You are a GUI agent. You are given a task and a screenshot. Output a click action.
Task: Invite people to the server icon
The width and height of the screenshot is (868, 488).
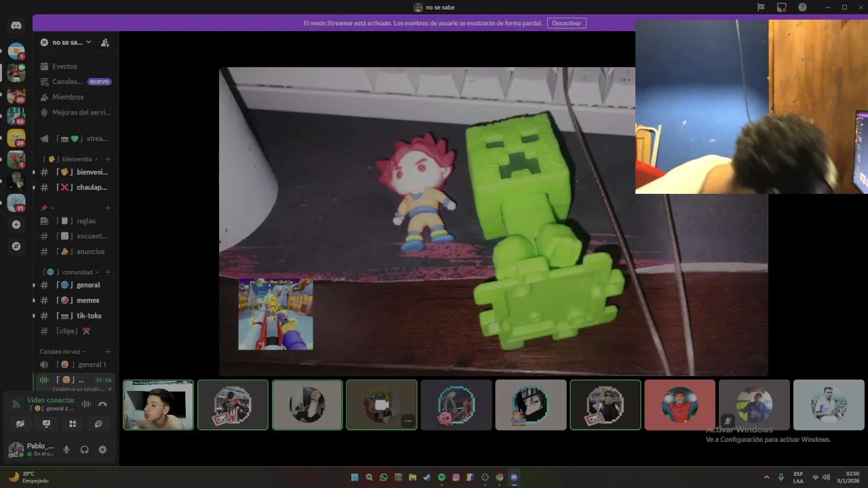(x=105, y=42)
